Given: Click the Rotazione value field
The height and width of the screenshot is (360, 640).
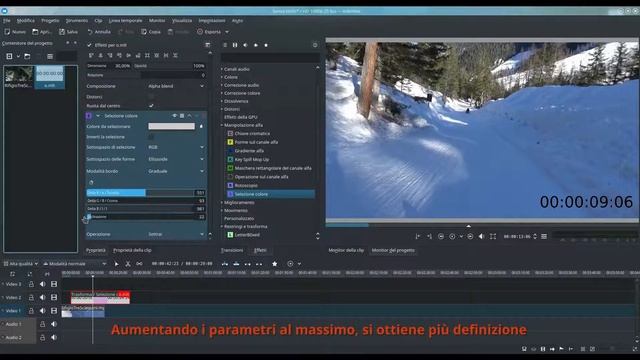Looking at the screenshot, I should (173, 75).
